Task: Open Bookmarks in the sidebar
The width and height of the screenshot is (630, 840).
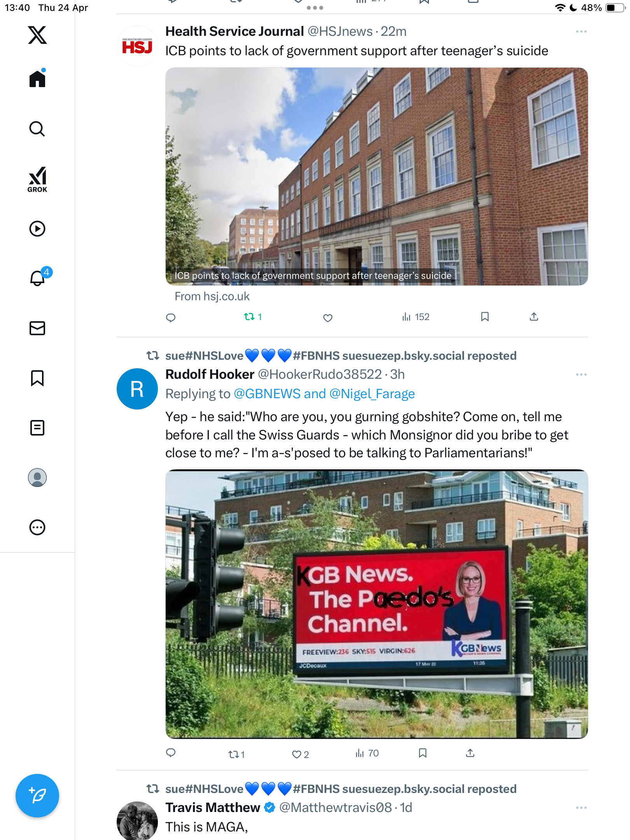Action: click(x=37, y=378)
